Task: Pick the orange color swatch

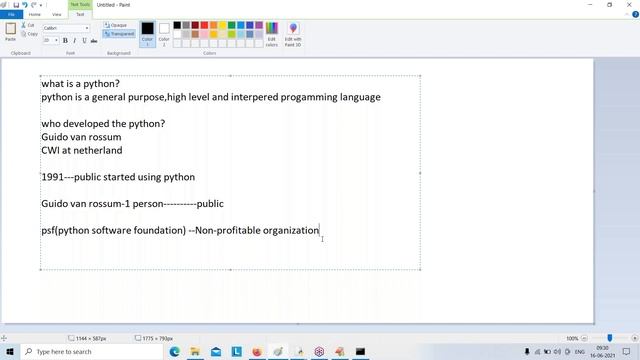Action: tap(213, 25)
